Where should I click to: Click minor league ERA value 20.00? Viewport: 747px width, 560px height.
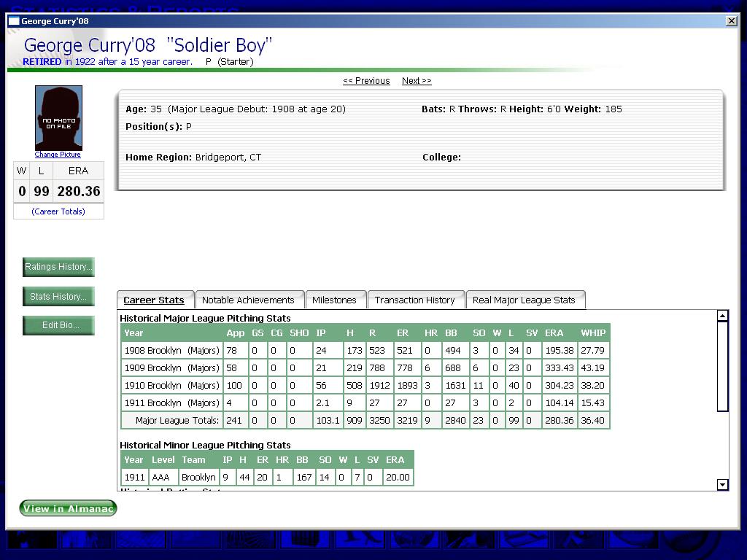398,477
